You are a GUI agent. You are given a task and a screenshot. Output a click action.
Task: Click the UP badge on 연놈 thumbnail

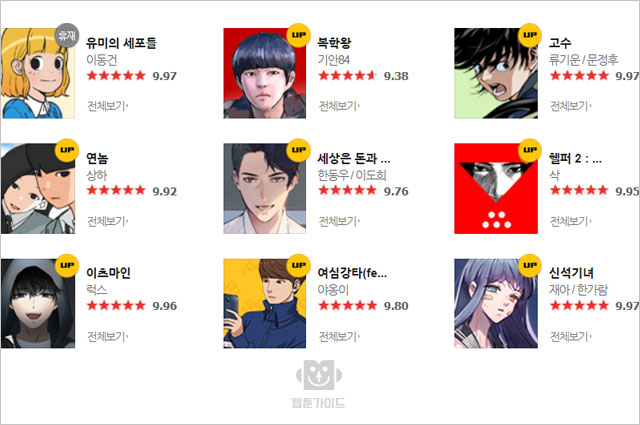pyautogui.click(x=67, y=150)
